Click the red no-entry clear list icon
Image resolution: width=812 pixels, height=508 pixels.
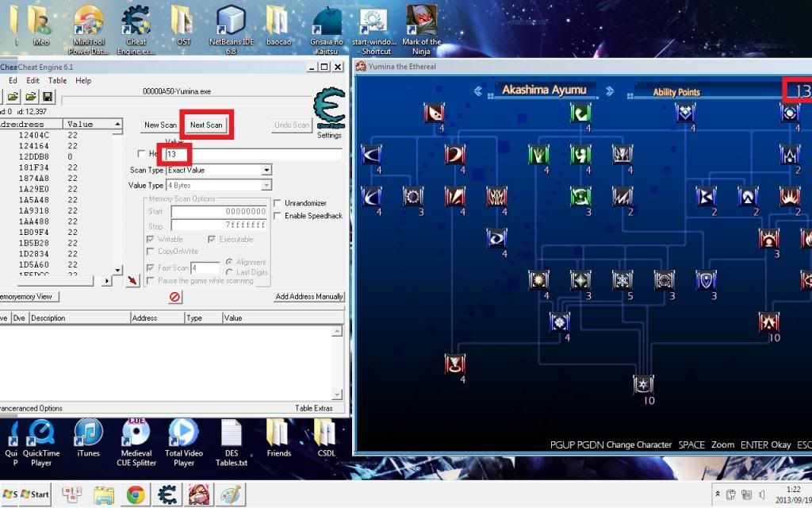[175, 297]
